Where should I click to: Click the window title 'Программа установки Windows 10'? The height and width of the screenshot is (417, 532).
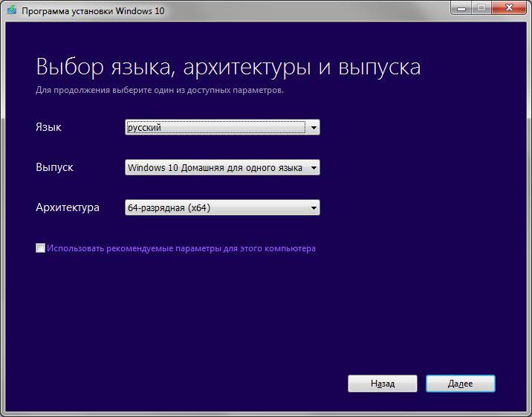93,11
